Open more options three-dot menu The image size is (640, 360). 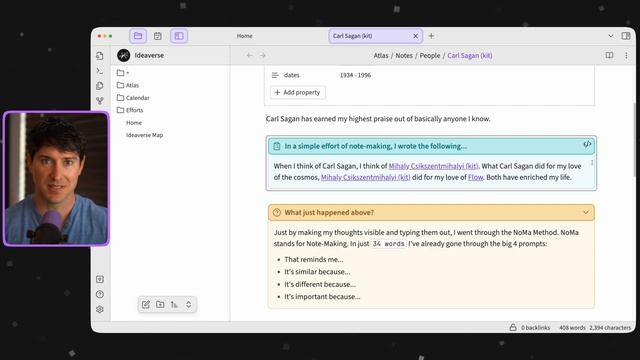point(626,56)
